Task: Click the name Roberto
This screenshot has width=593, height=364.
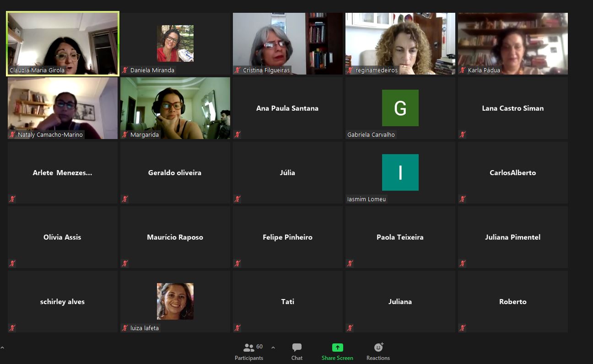Action: [513, 302]
